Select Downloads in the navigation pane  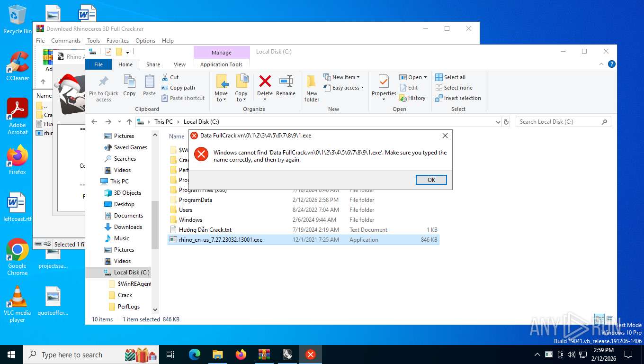128,227
